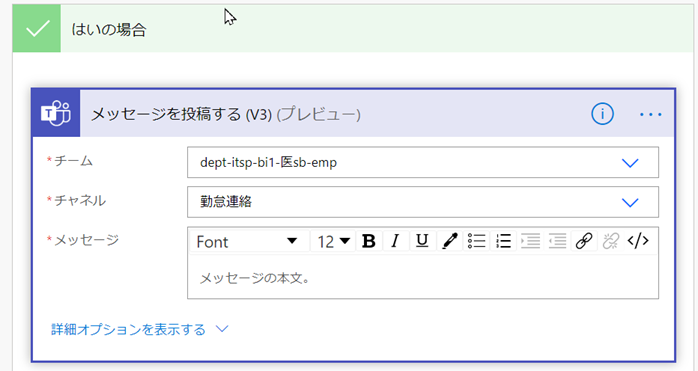
Task: Toggle italic formatting
Action: (x=395, y=241)
